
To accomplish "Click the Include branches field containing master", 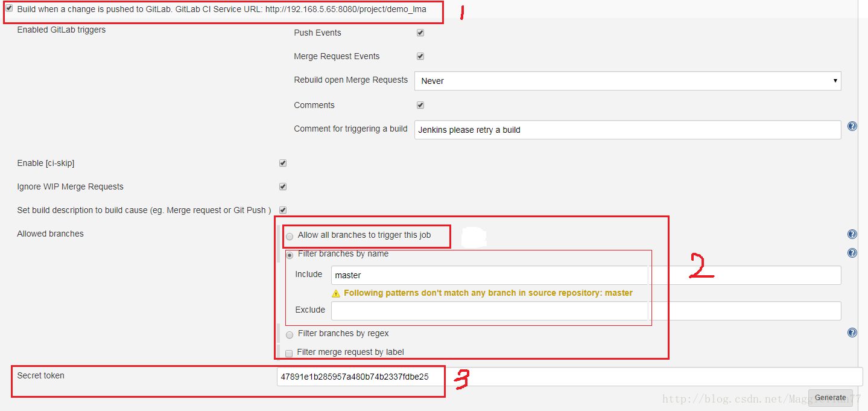I will [586, 275].
